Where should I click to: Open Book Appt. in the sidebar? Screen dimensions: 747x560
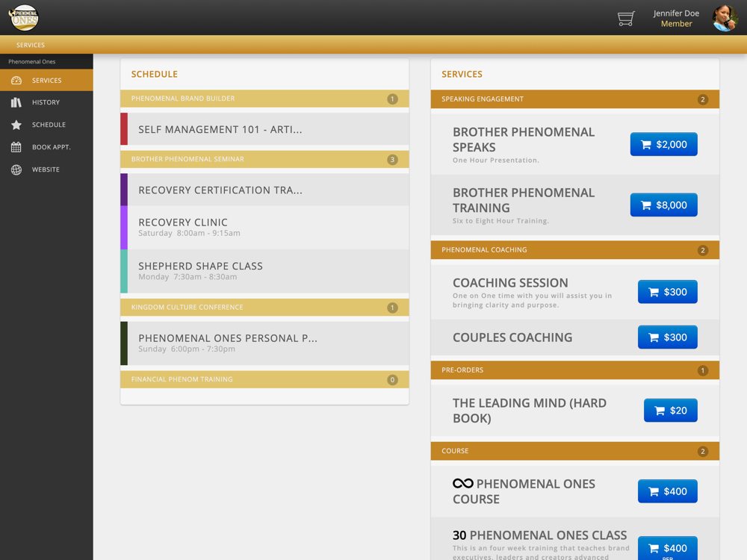pos(46,147)
